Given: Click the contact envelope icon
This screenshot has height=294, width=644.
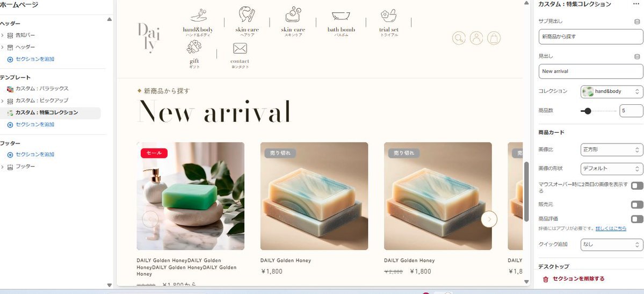Looking at the screenshot, I should pos(240,48).
